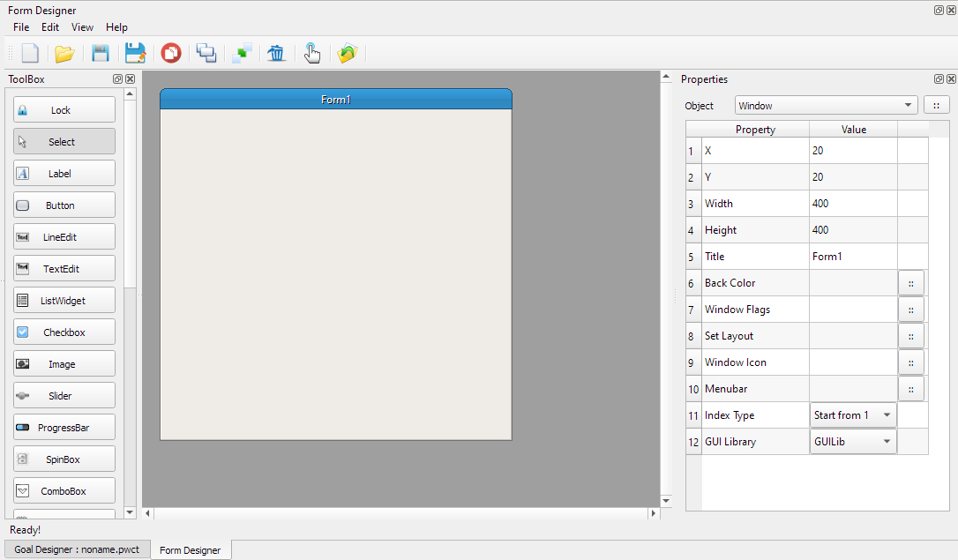
Task: Switch to the Goal Designer noname.pwct tab
Action: 76,549
